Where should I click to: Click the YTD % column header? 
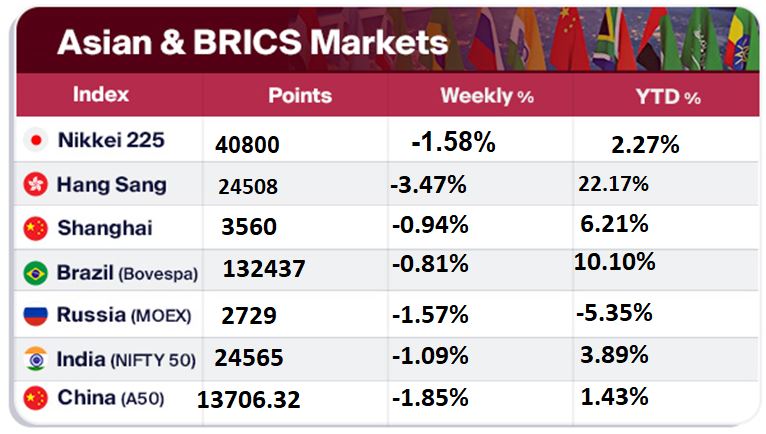pyautogui.click(x=664, y=96)
